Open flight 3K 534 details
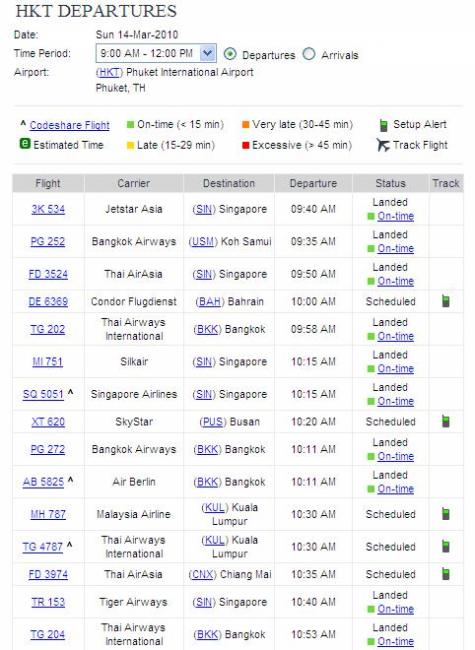Image resolution: width=475 pixels, height=650 pixels. [48, 209]
